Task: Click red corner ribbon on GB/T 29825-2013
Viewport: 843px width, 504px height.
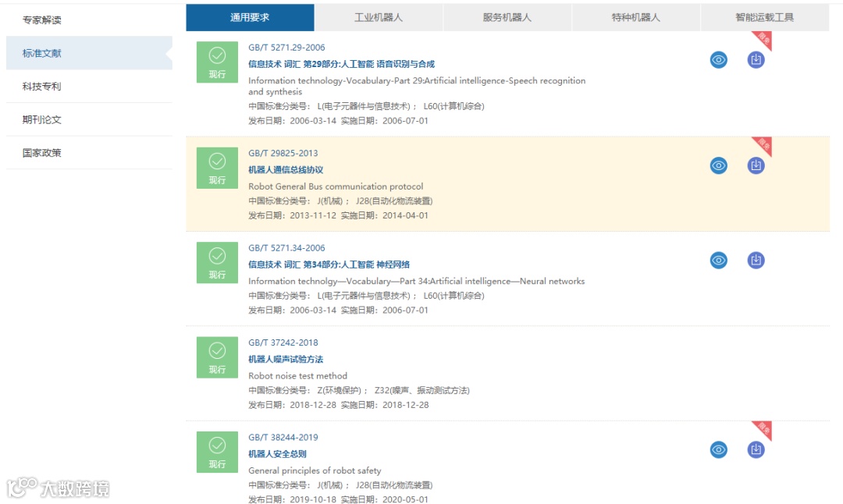Action: [764, 144]
